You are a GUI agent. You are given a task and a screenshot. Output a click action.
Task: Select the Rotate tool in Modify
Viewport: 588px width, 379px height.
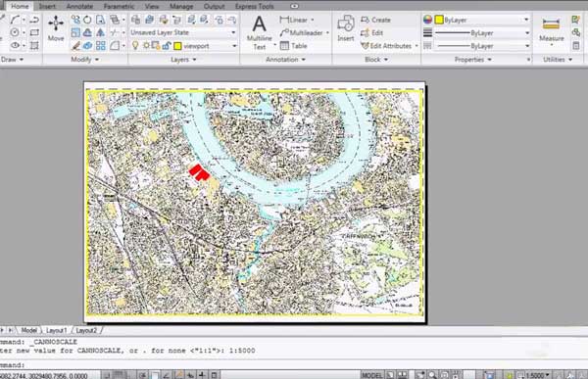click(x=87, y=20)
